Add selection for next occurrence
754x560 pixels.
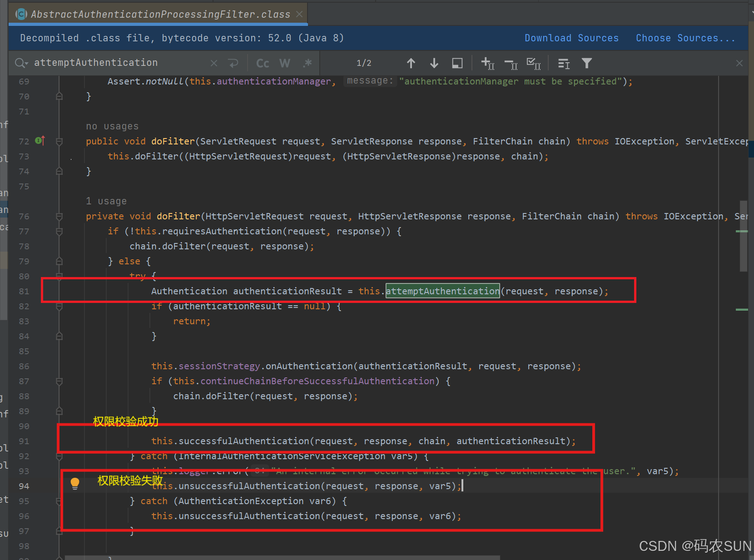coord(487,63)
